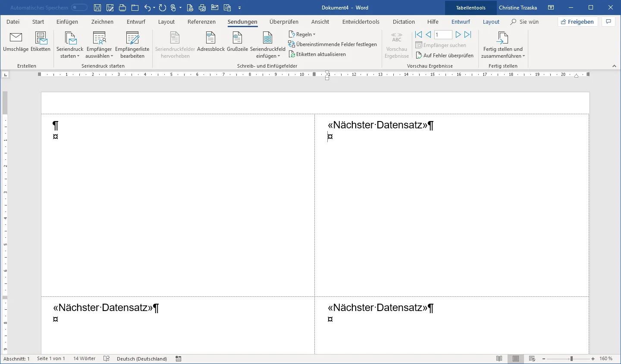Click Etiketten aktualisieren icon

[x=292, y=54]
